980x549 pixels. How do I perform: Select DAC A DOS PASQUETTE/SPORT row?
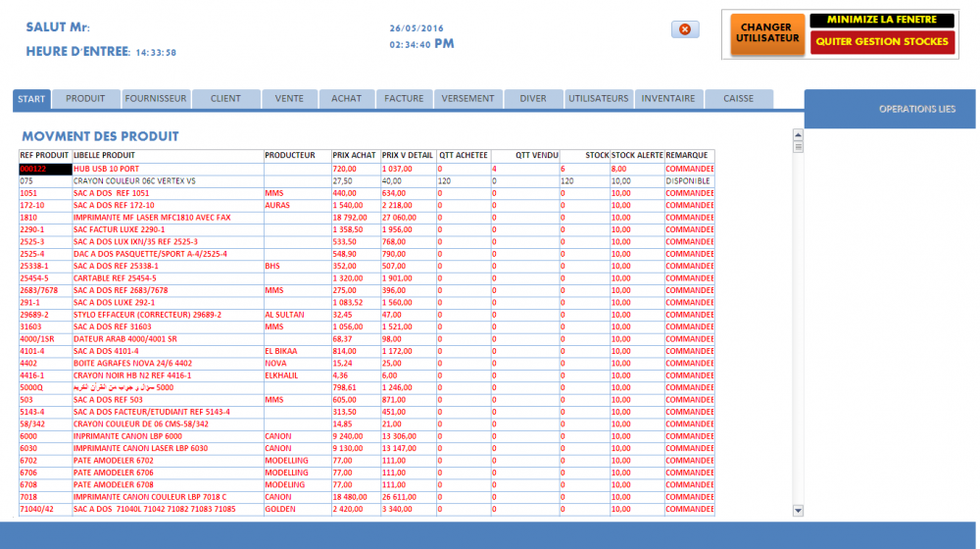367,254
